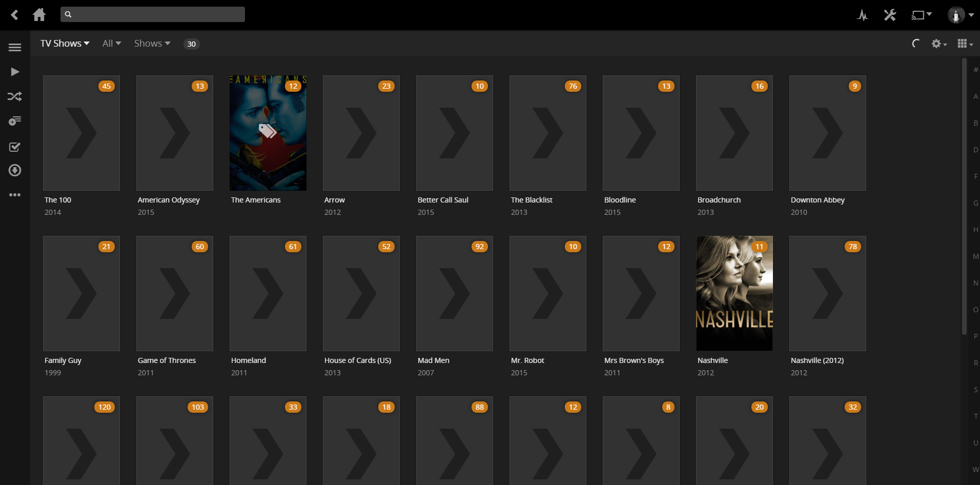Play all shows with the sidebar play icon
Viewport: 980px width, 485px height.
pos(15,72)
